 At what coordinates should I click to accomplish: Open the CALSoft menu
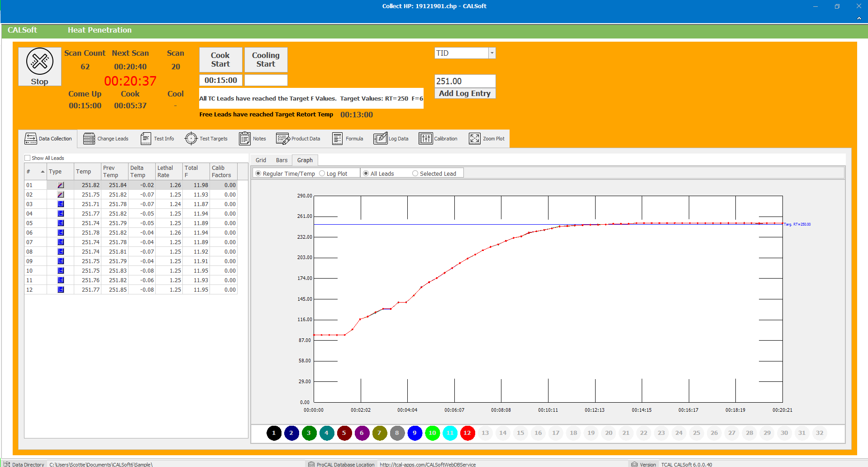[22, 30]
